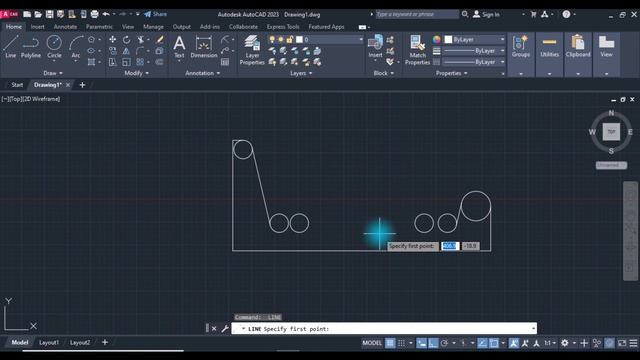Click the Open folder icon in quick access toolbar
Viewport: 640px width, 360px height.
[38, 14]
